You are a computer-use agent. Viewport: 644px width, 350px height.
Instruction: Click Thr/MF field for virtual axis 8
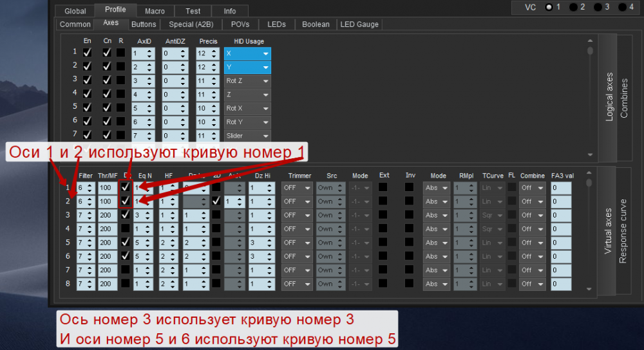[108, 284]
